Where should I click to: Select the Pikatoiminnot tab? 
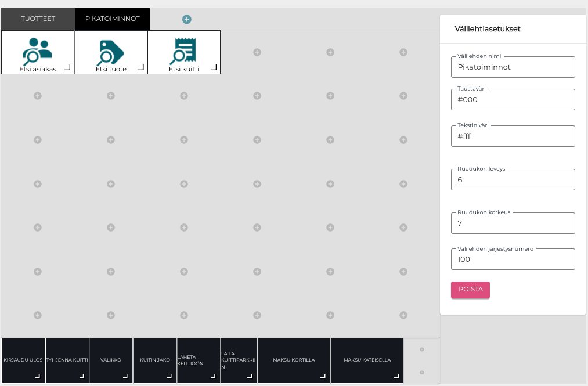112,19
